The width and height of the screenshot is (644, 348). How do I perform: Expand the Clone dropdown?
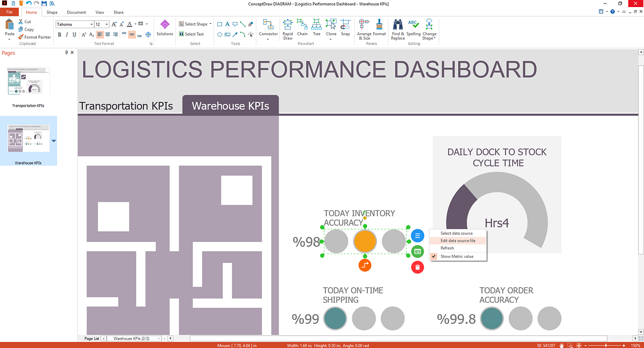click(x=331, y=39)
